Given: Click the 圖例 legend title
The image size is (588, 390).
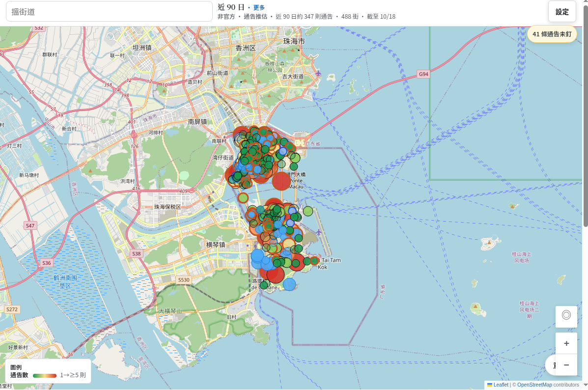Looking at the screenshot, I should click(16, 367).
